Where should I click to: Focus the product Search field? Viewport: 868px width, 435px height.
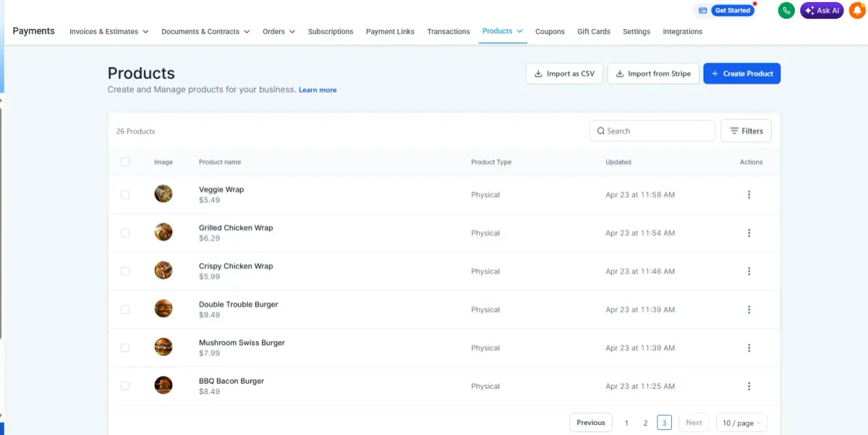pyautogui.click(x=652, y=131)
